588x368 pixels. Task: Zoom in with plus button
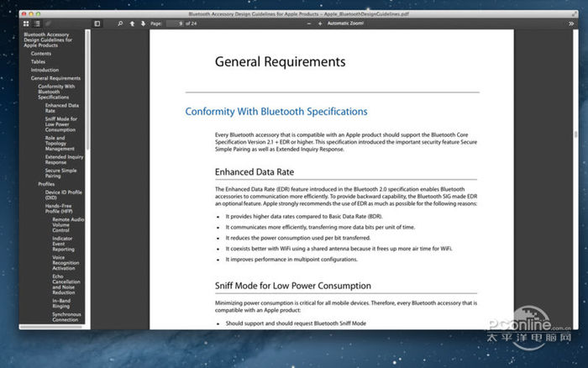320,24
